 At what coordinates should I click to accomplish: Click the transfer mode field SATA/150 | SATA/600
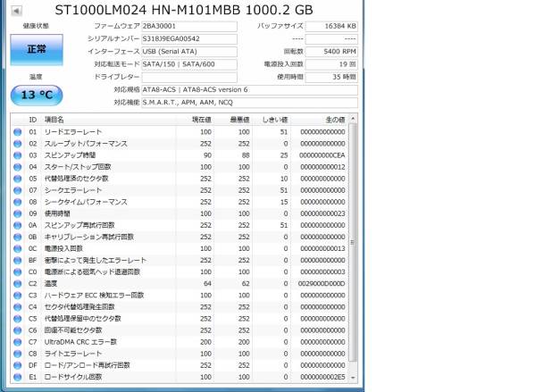(189, 64)
